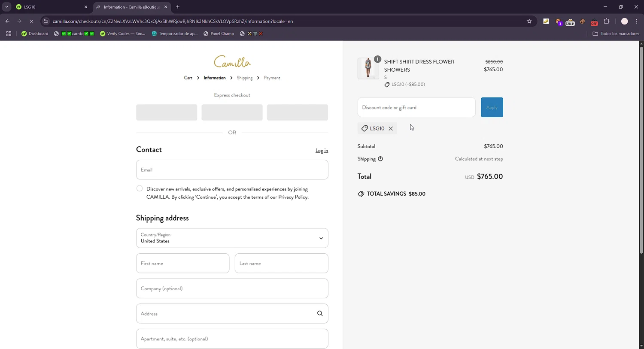Focus the Address field
Viewport: 644px width, 349px height.
pyautogui.click(x=232, y=313)
